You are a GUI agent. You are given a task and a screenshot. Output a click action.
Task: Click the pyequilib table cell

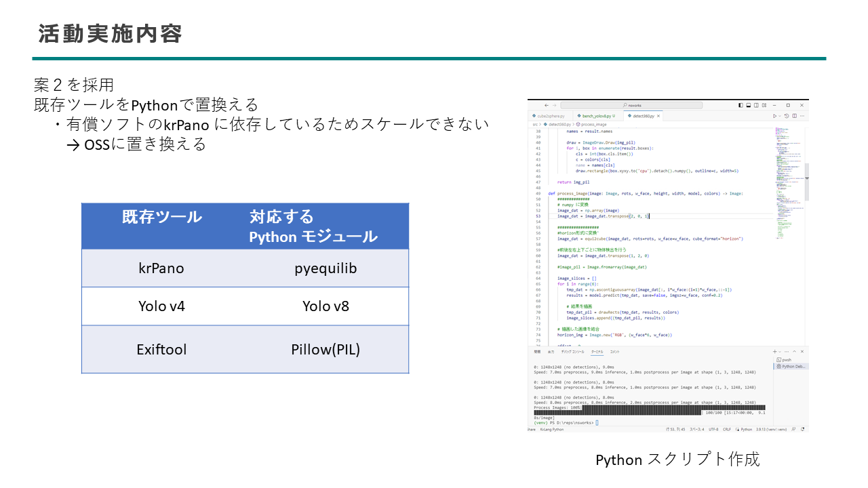tap(325, 268)
